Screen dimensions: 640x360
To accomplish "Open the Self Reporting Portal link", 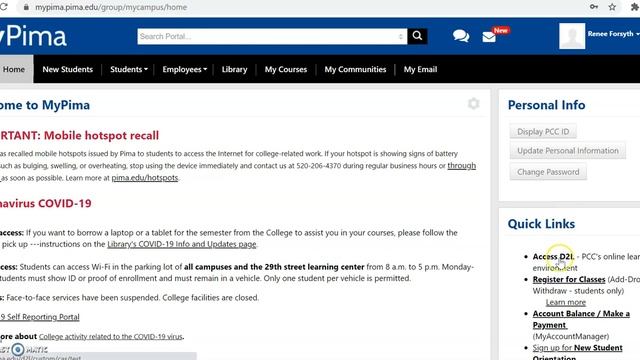I will point(40,317).
